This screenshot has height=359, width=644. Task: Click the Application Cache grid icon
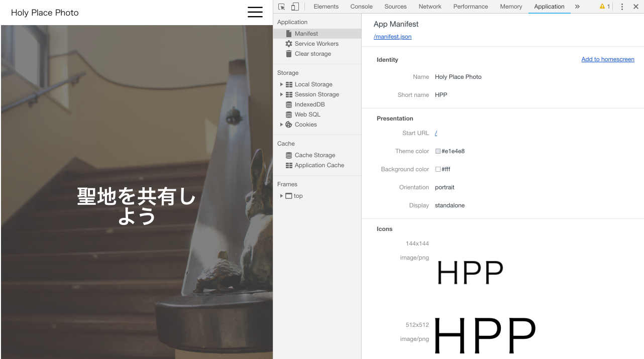coord(289,165)
